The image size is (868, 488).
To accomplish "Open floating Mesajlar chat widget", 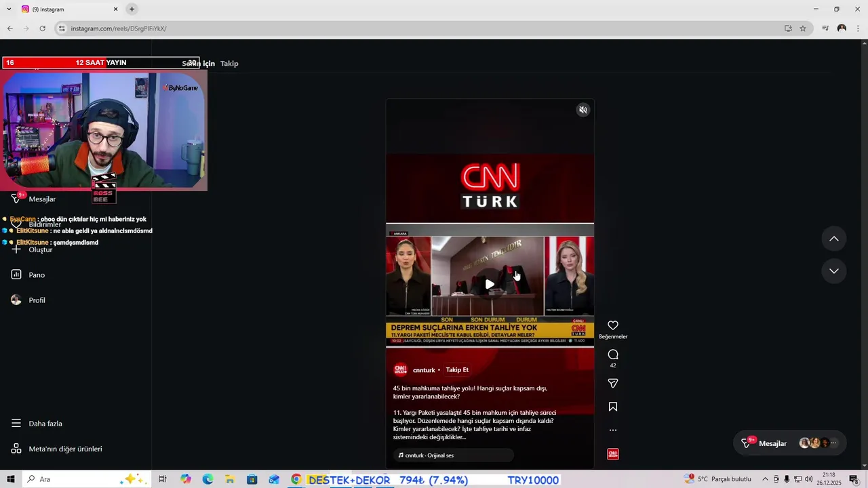I will click(x=790, y=443).
